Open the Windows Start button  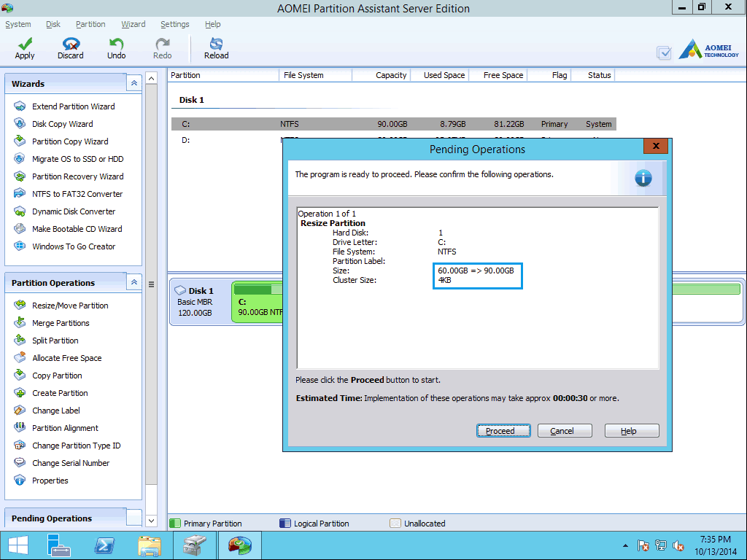(x=18, y=545)
